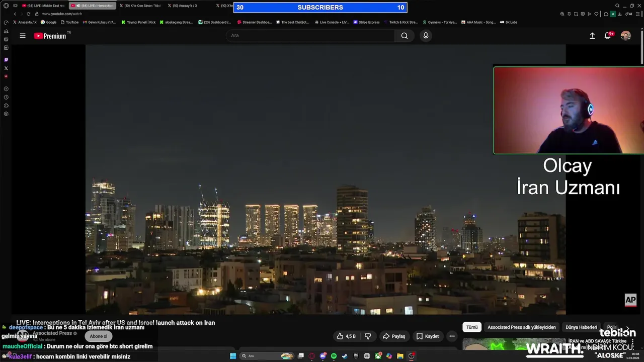Open the Streamer Dashboard bookmark

254,22
